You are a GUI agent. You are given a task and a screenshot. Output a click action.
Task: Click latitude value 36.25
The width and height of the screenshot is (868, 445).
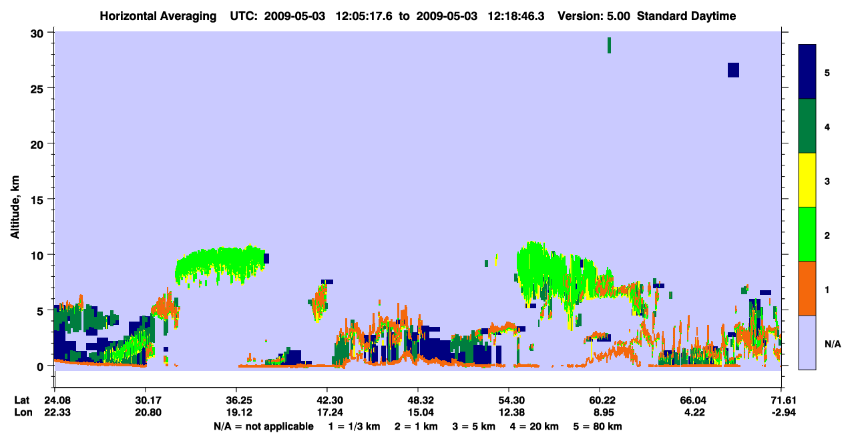tap(237, 400)
